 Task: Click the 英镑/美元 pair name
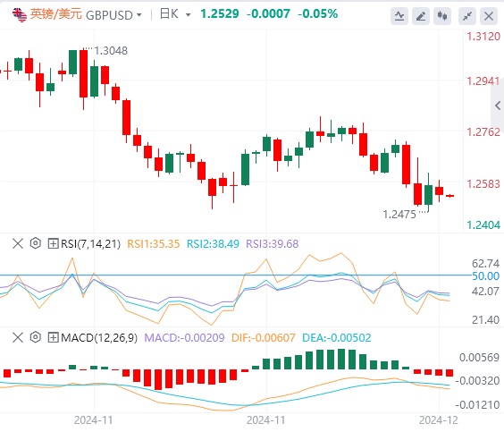pyautogui.click(x=56, y=14)
